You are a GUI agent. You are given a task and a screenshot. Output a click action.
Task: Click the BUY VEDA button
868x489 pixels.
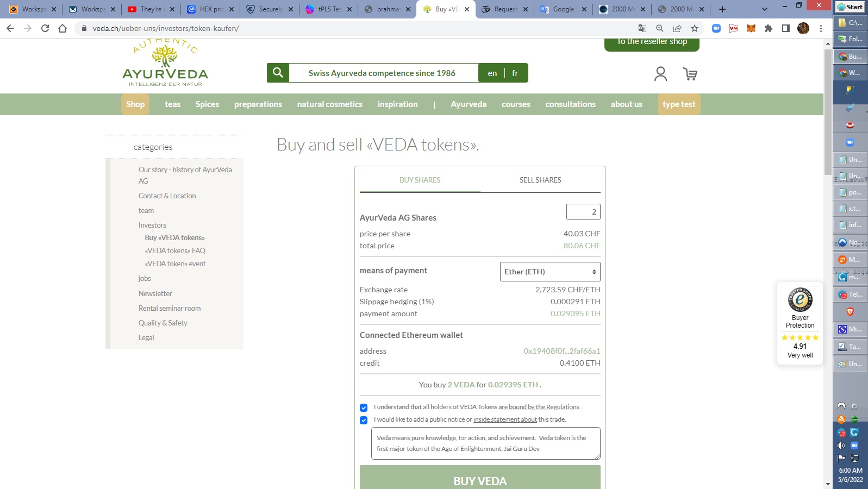[480, 477]
